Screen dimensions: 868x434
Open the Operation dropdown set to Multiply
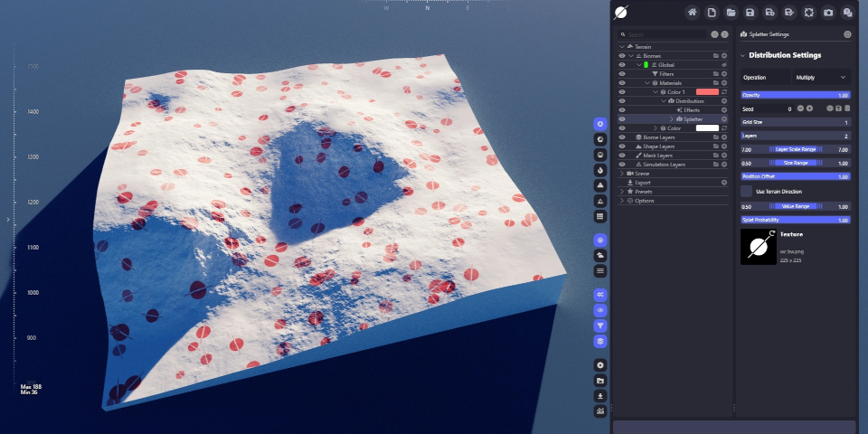(821, 78)
